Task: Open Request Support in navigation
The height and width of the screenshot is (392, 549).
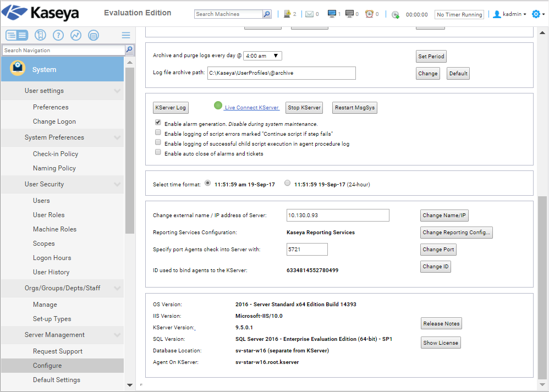Action: click(58, 351)
